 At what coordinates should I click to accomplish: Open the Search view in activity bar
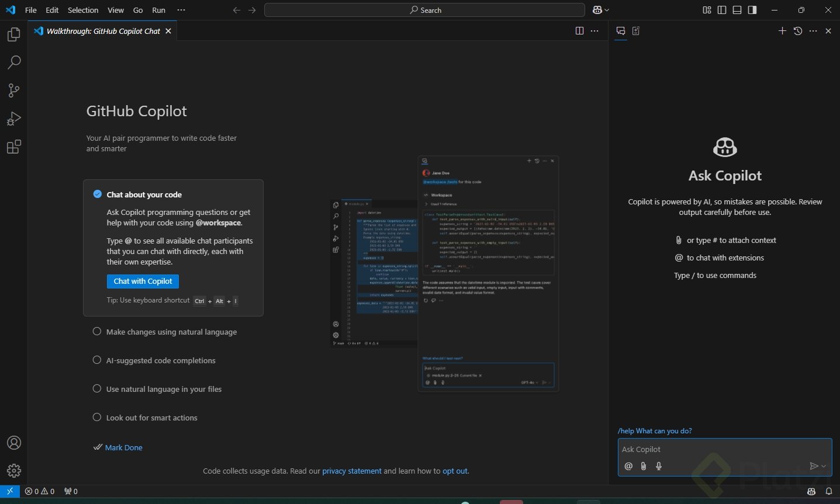(14, 62)
